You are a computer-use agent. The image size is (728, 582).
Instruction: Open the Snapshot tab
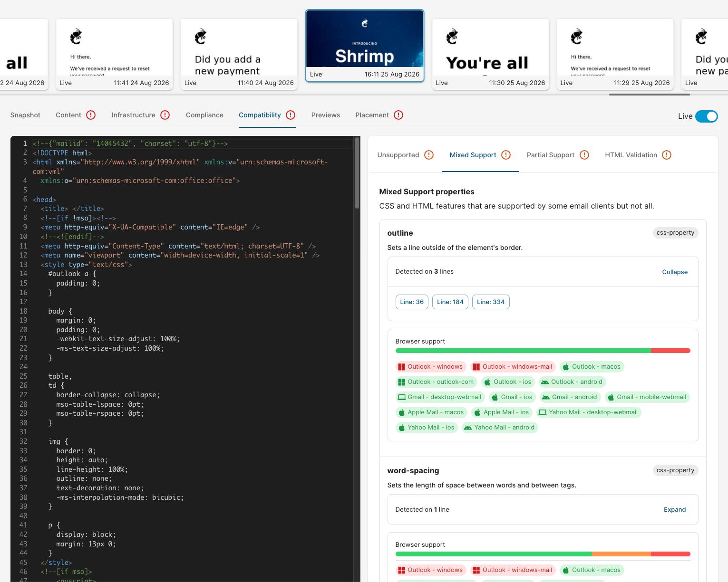click(x=25, y=115)
